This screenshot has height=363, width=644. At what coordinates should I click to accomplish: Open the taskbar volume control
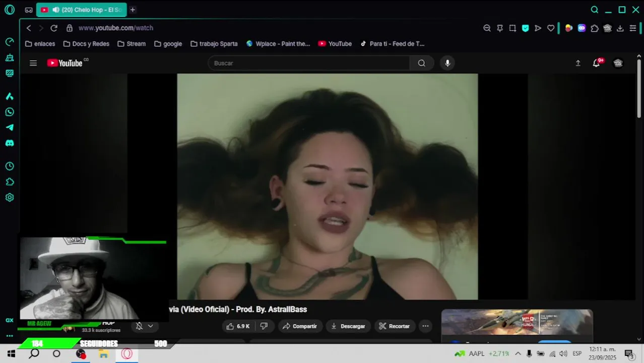563,354
